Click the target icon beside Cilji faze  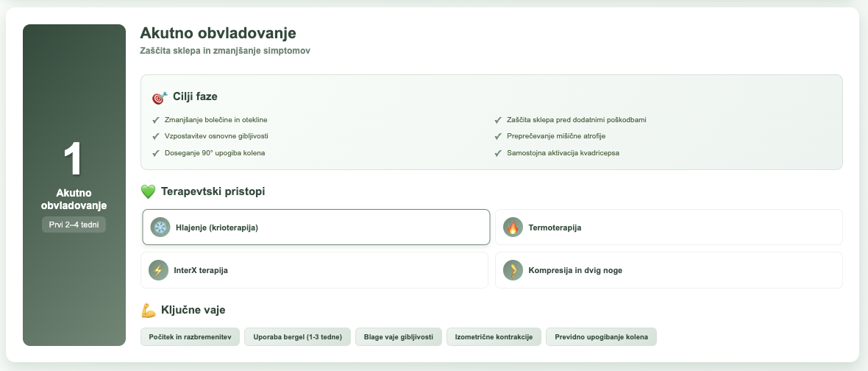tap(160, 97)
